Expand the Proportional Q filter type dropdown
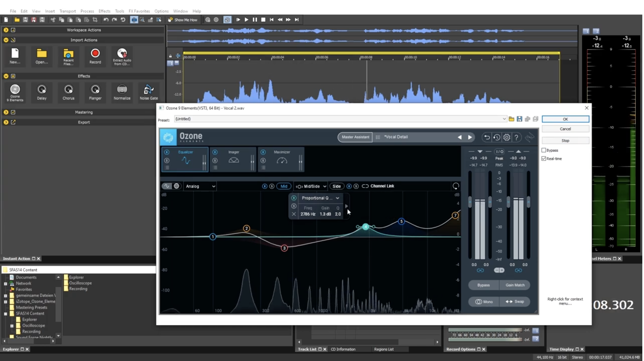The height and width of the screenshot is (361, 644). click(337, 198)
